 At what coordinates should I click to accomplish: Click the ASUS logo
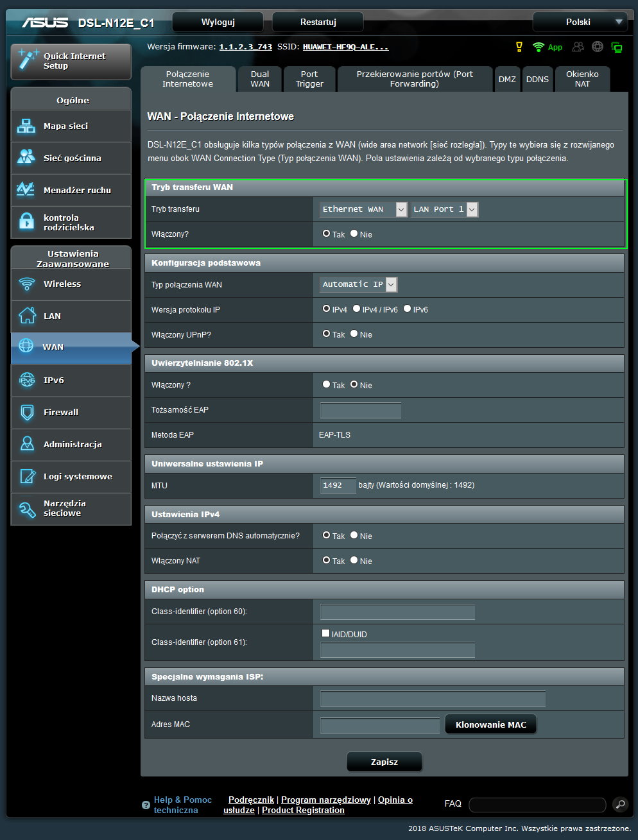pos(45,22)
